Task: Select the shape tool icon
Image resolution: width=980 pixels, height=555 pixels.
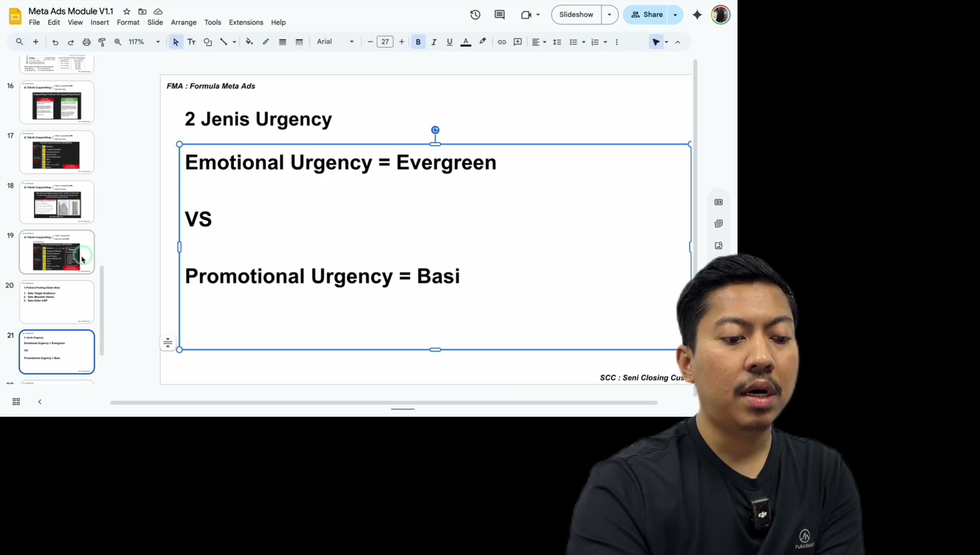Action: [x=208, y=42]
